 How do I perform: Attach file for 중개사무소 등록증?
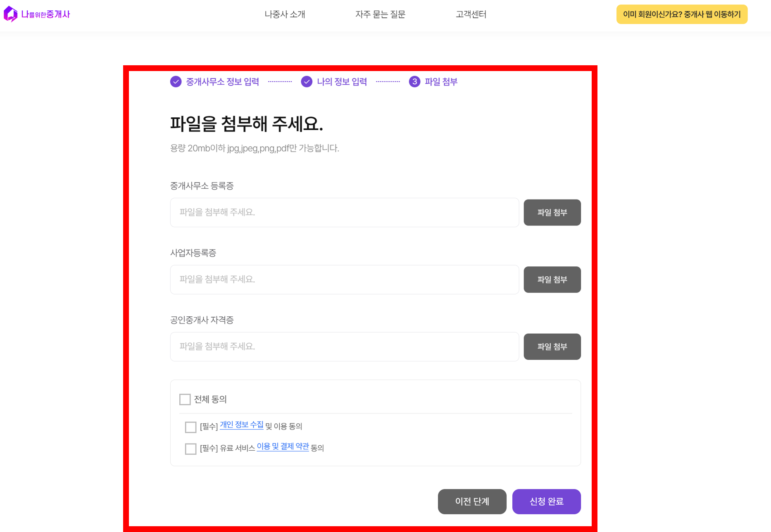552,212
